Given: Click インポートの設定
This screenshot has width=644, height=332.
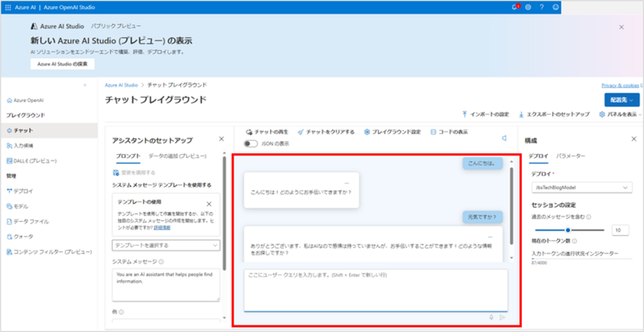Looking at the screenshot, I should pyautogui.click(x=485, y=114).
